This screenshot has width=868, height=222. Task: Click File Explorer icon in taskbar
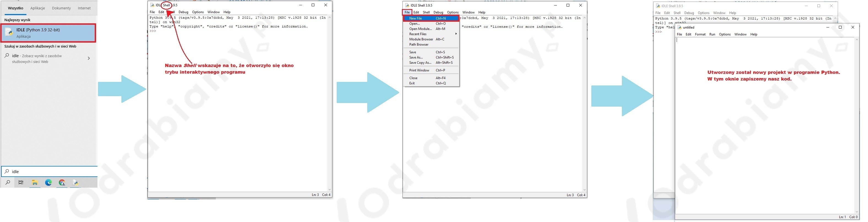click(34, 183)
